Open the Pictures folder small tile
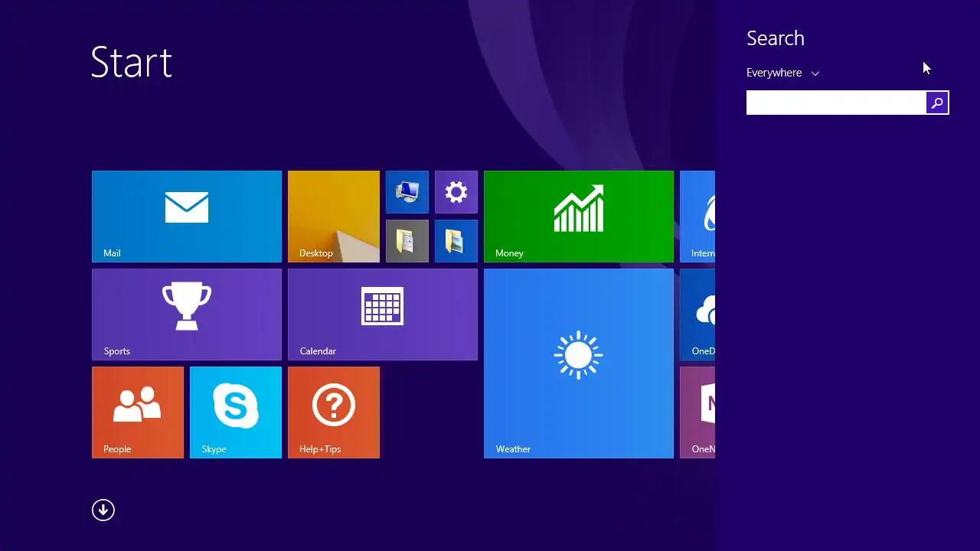 coord(456,241)
